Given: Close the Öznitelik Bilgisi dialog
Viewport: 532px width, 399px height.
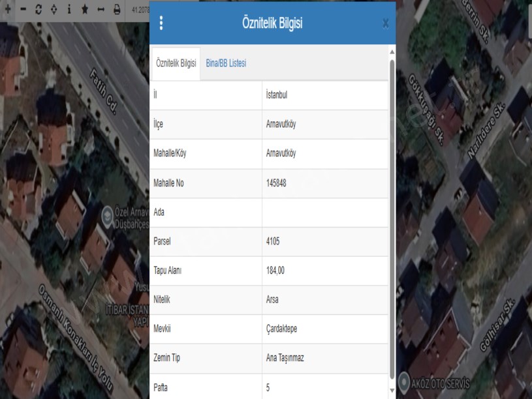Looking at the screenshot, I should pyautogui.click(x=385, y=23).
